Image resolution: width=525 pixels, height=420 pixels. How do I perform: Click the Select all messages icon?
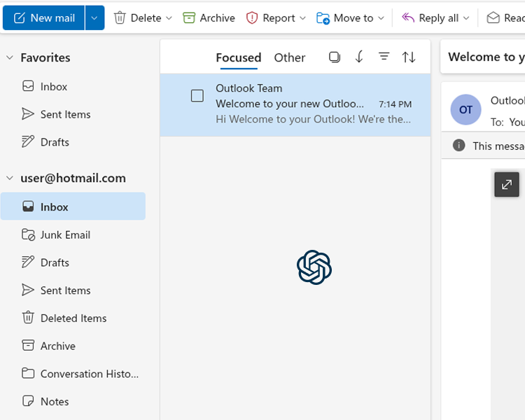pos(335,57)
